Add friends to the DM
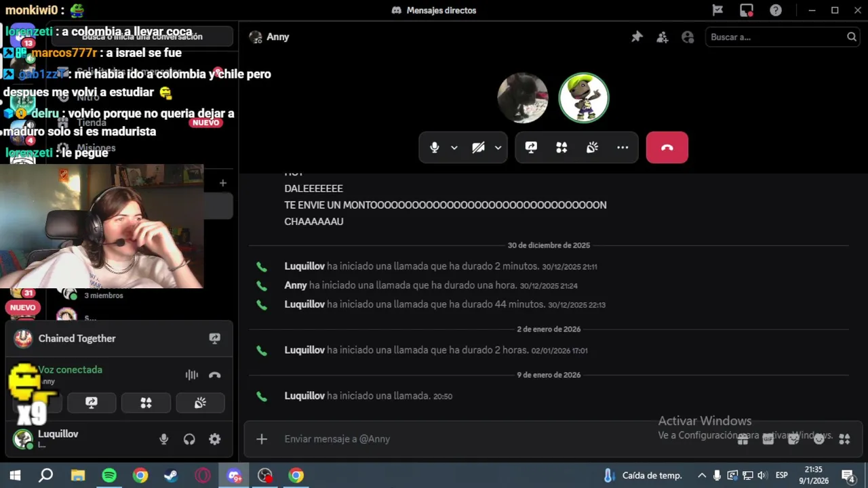Image resolution: width=868 pixels, height=488 pixels. [663, 37]
